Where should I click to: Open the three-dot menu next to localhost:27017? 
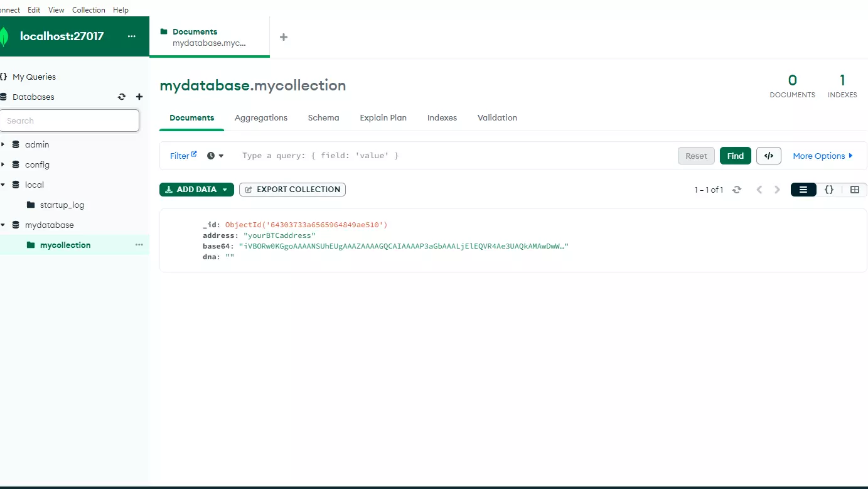131,36
